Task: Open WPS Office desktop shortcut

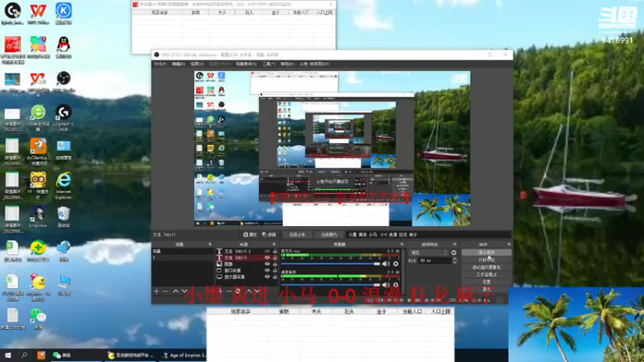Action: point(38,13)
